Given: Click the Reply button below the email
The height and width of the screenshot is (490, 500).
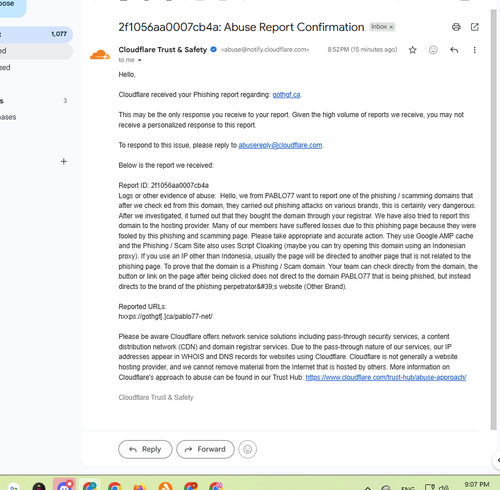Looking at the screenshot, I should pos(145,449).
